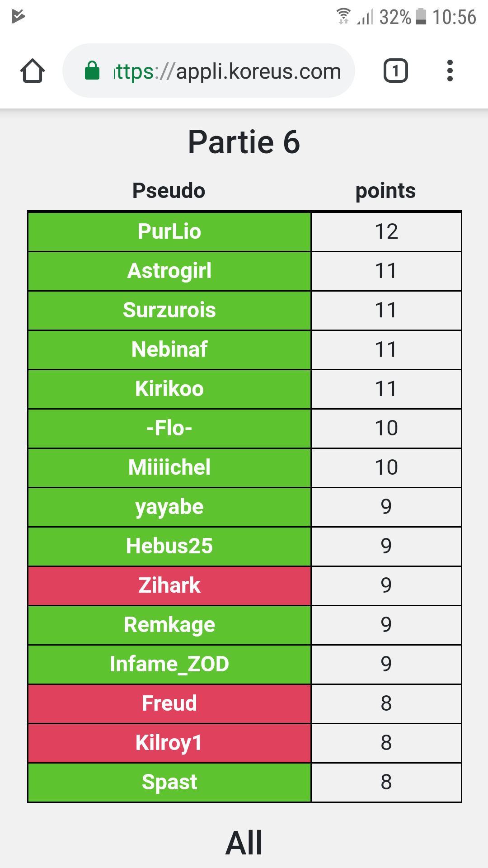This screenshot has width=488, height=868.
Task: Tap the Partie 6 heading
Action: click(244, 142)
